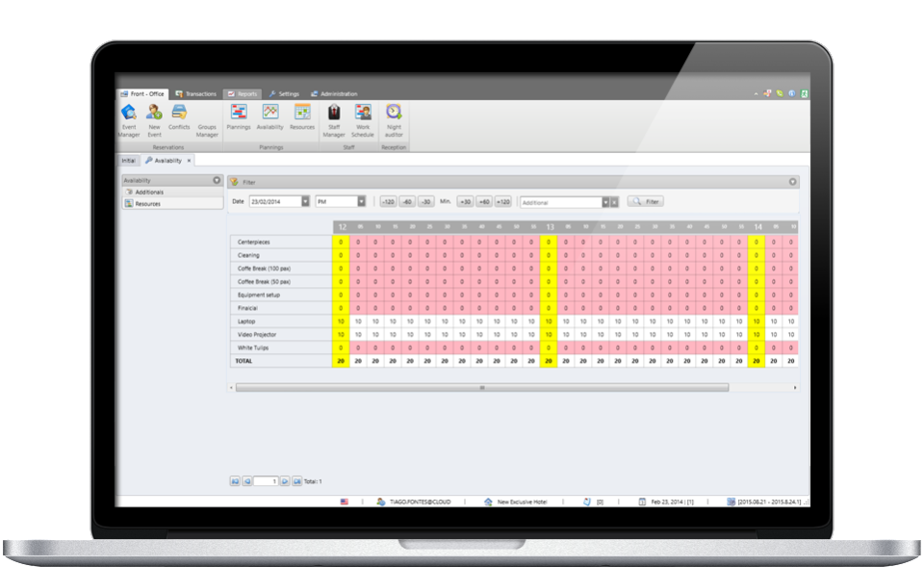
Task: Switch to Reports ribbon tab
Action: click(x=243, y=93)
